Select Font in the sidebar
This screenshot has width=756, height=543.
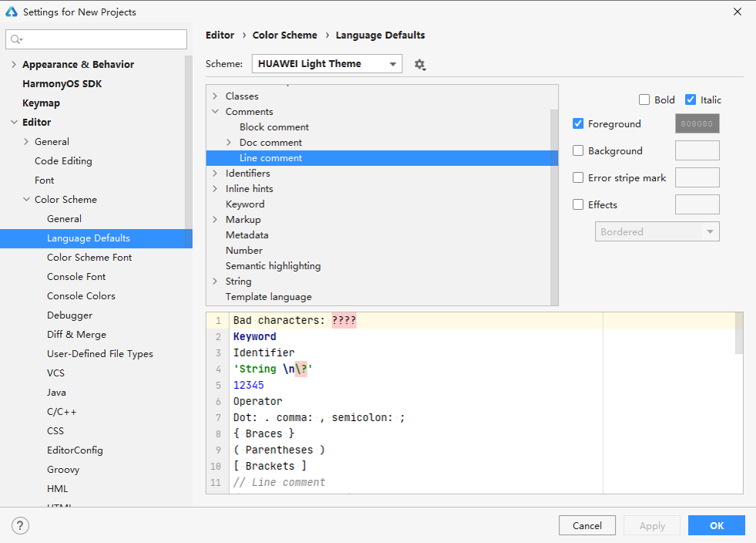point(45,180)
